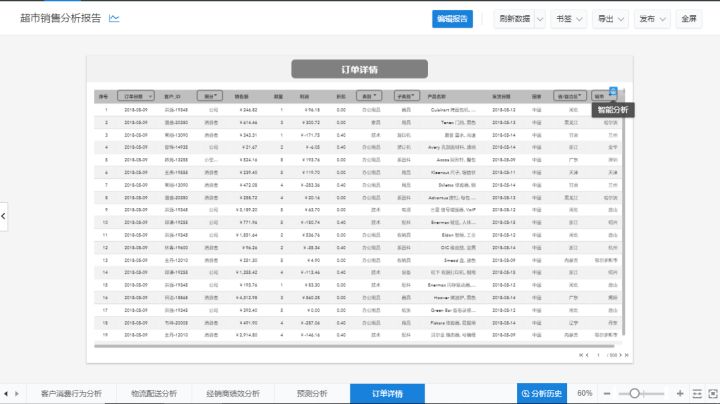This screenshot has height=404, width=720.
Task: Click the chart icon beside report title
Action: click(x=114, y=18)
